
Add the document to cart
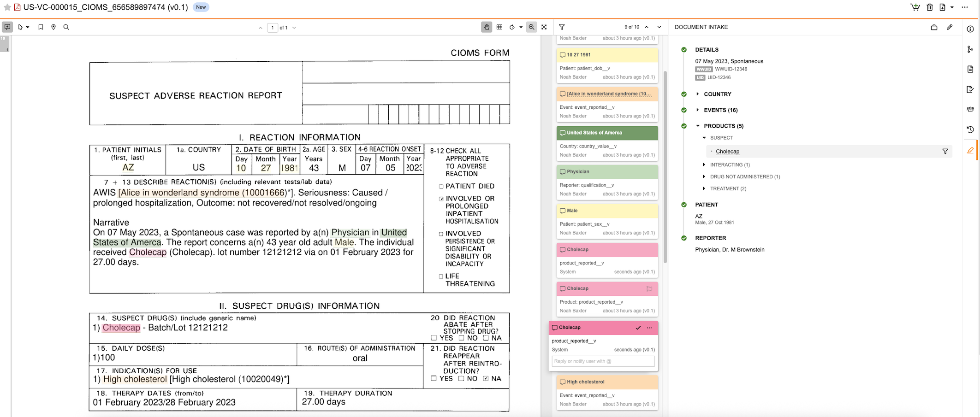click(x=915, y=7)
